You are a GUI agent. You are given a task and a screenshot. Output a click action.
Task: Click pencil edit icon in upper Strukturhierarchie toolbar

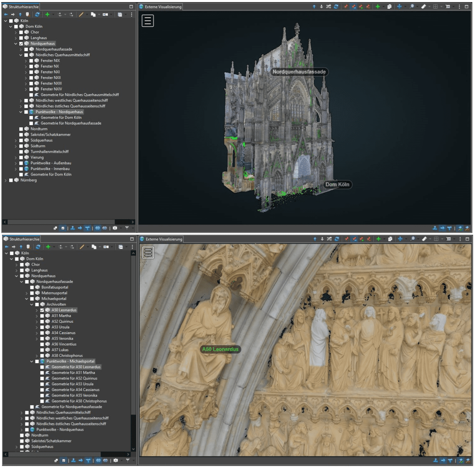(81, 15)
